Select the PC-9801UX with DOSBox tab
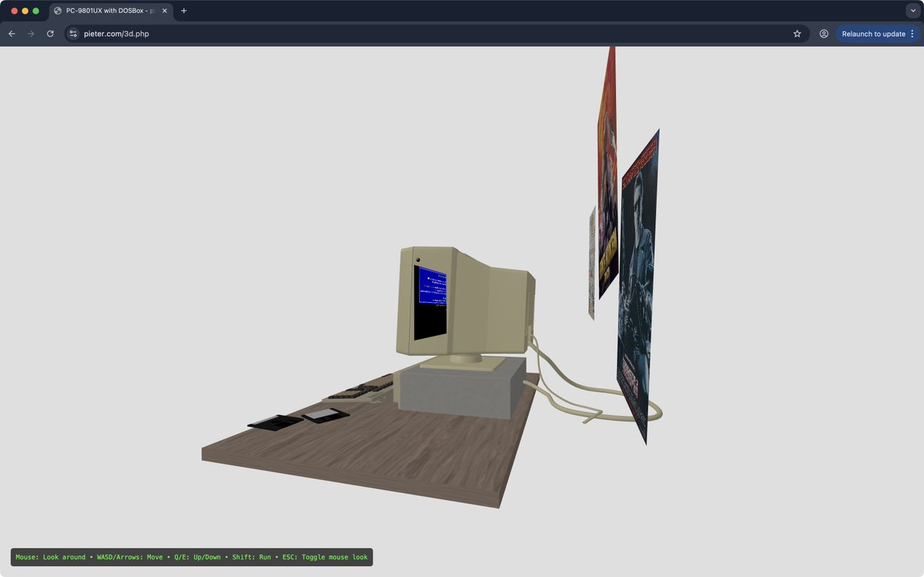Image resolution: width=924 pixels, height=577 pixels. point(111,11)
